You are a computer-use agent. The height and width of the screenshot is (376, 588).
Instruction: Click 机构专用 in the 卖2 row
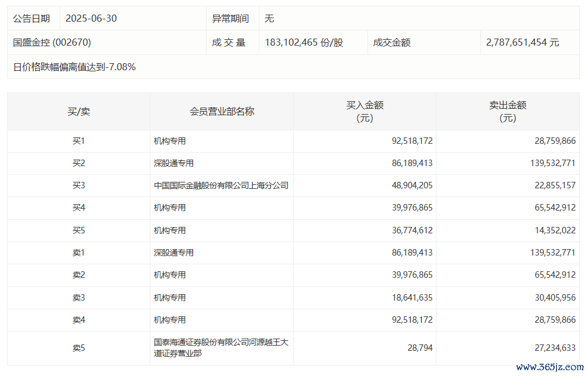(170, 275)
